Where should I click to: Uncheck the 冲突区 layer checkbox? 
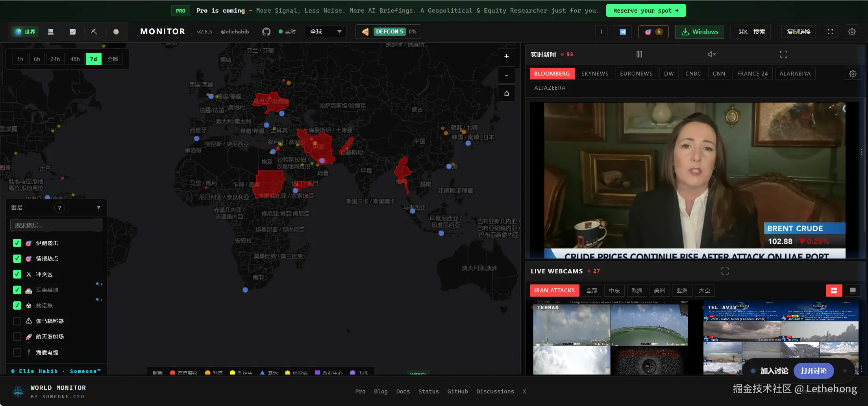pos(17,274)
